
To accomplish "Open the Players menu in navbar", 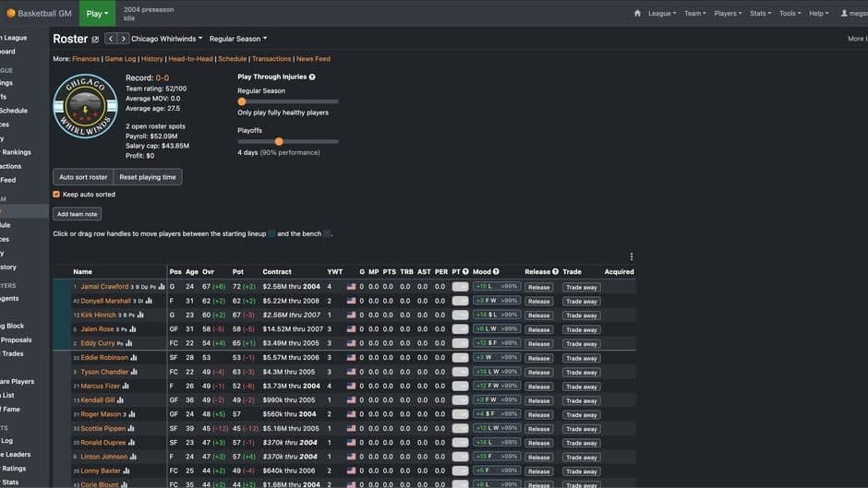I will (x=729, y=14).
